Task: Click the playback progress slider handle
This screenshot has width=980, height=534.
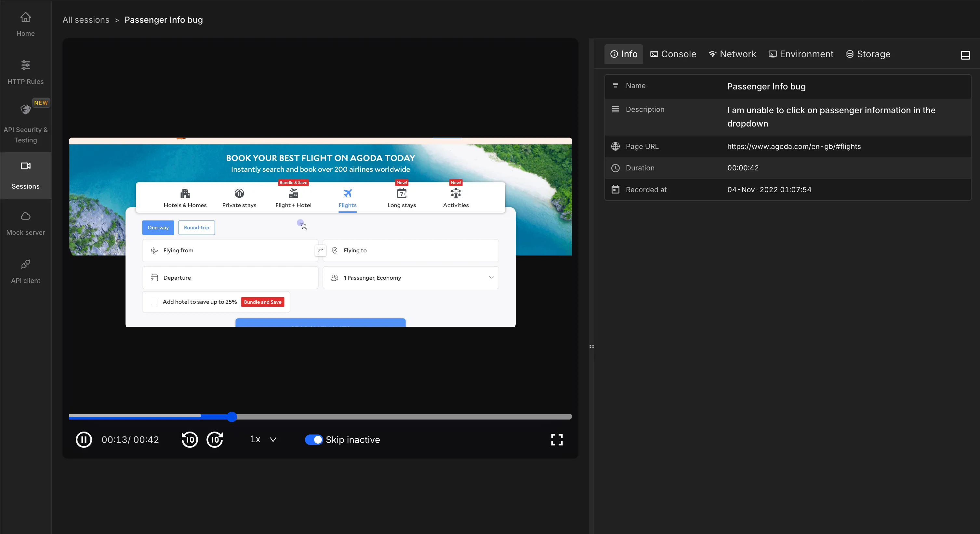Action: pyautogui.click(x=232, y=417)
